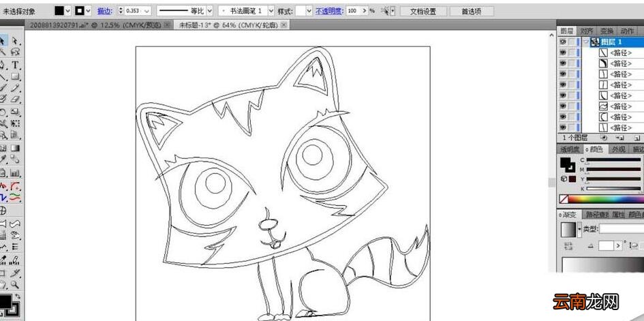Viewport: 644px width, 321px height.
Task: Click the opacity value field
Action: pos(353,11)
